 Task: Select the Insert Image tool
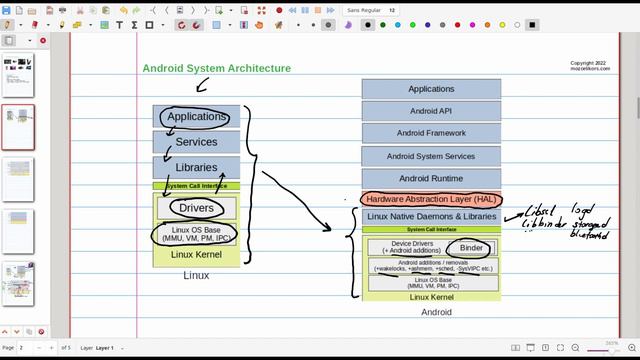[104, 25]
